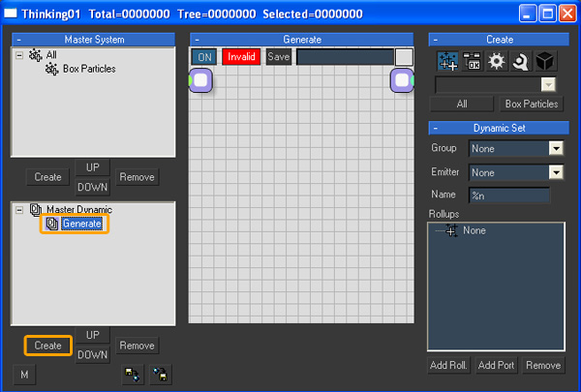
Task: Click DOWN under Master System
Action: tap(93, 187)
